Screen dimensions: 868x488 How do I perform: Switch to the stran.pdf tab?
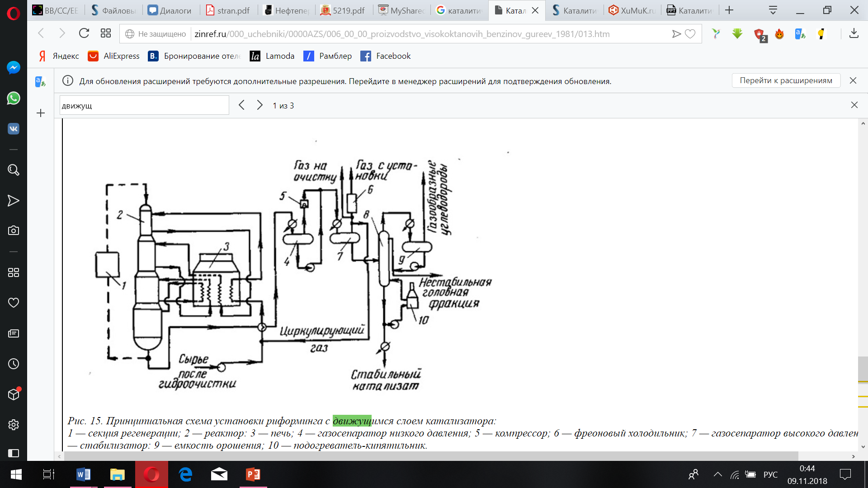(228, 10)
